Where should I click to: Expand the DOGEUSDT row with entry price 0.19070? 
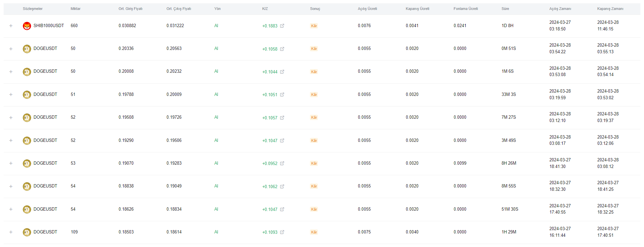coord(11,163)
